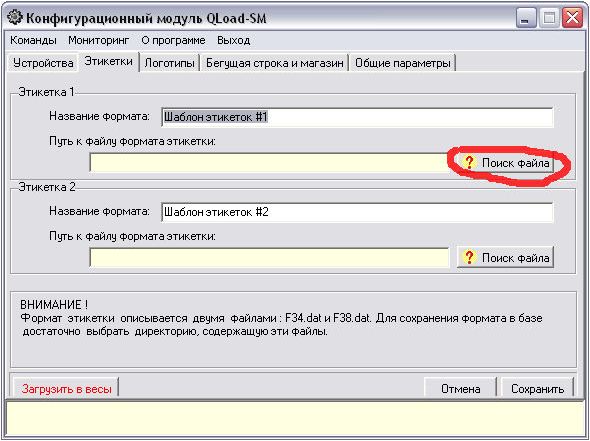The image size is (590, 441).
Task: Click the question mark icon for Этикетка 1
Action: click(x=469, y=163)
